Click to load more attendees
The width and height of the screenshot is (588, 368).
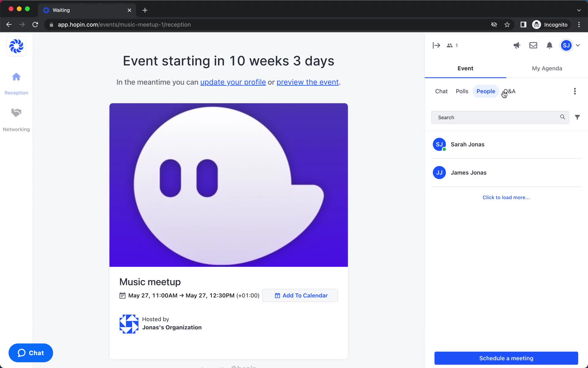tap(506, 197)
